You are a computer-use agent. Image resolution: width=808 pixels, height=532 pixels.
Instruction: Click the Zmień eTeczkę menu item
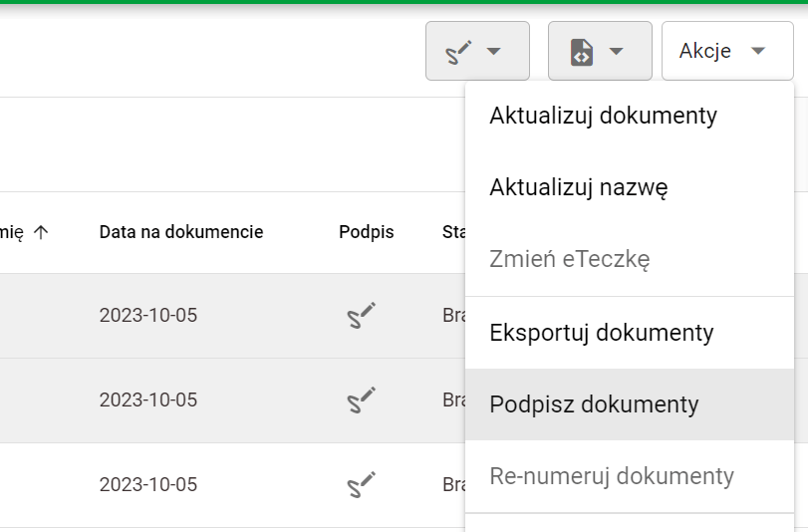pos(569,260)
